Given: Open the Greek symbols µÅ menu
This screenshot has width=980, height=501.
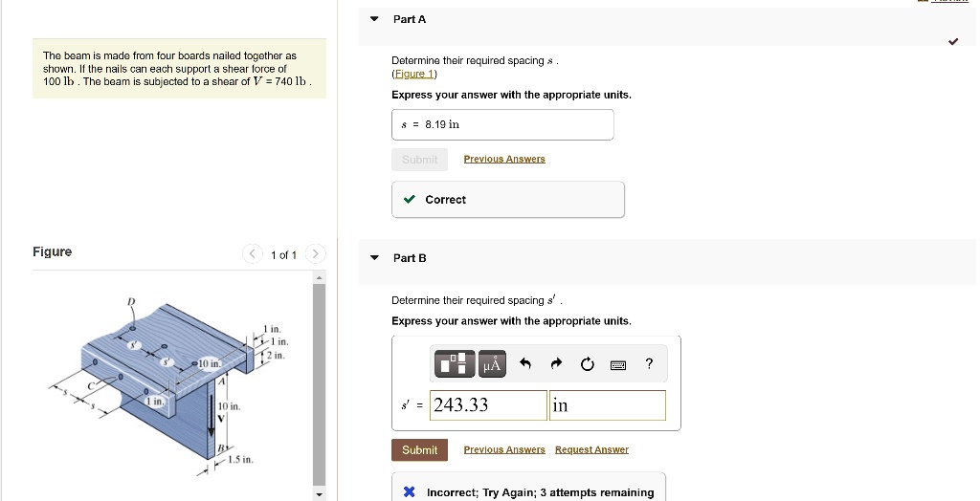Looking at the screenshot, I should click(492, 363).
